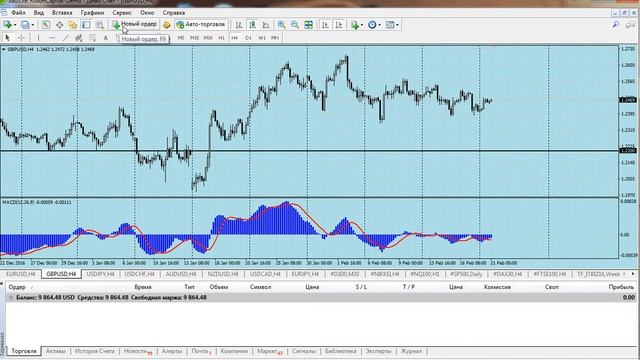Select horizontal line on price chart
The height and width of the screenshot is (360, 640).
coord(310,151)
